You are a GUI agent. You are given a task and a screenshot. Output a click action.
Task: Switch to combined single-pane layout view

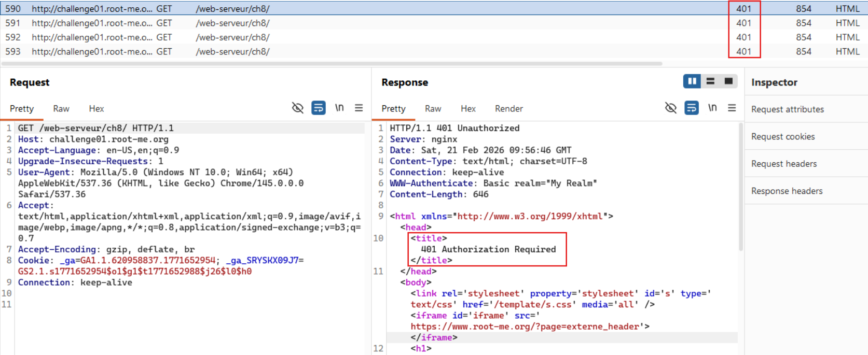728,81
